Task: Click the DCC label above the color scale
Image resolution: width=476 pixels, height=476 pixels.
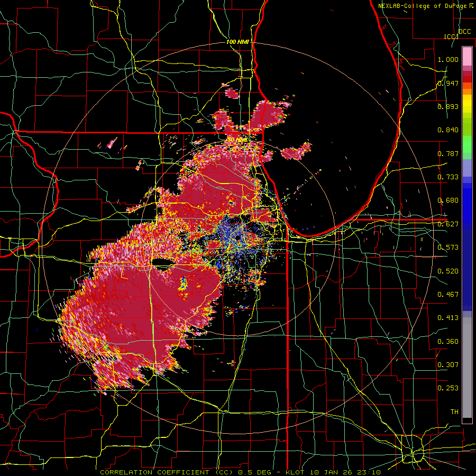Action: pyautogui.click(x=464, y=32)
